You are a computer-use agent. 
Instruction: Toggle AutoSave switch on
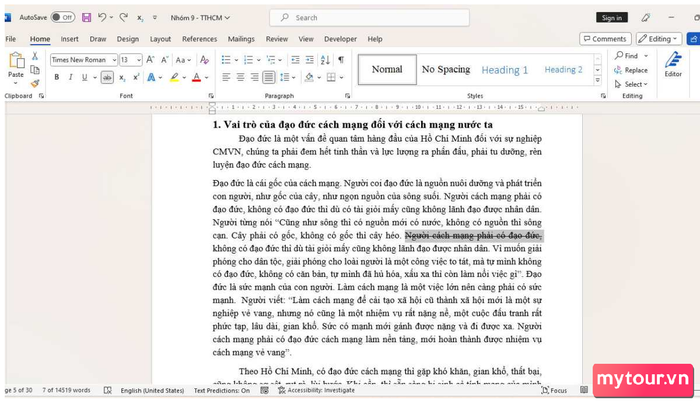pos(62,17)
